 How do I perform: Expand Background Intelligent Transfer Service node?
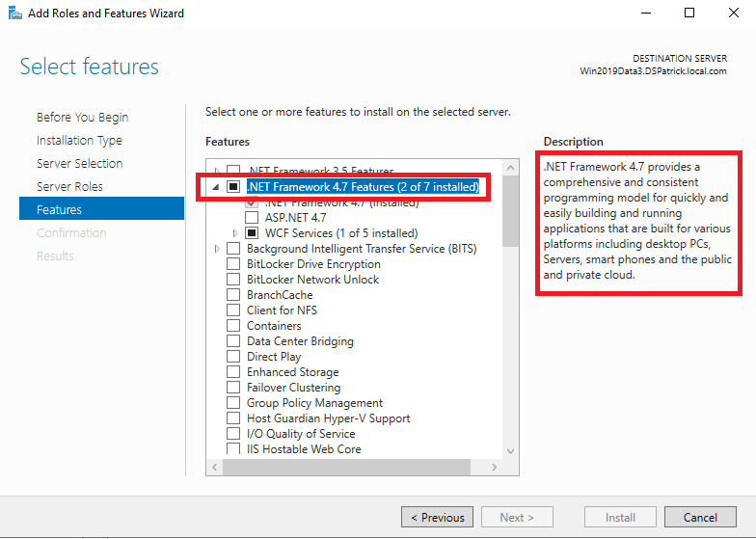click(x=217, y=249)
